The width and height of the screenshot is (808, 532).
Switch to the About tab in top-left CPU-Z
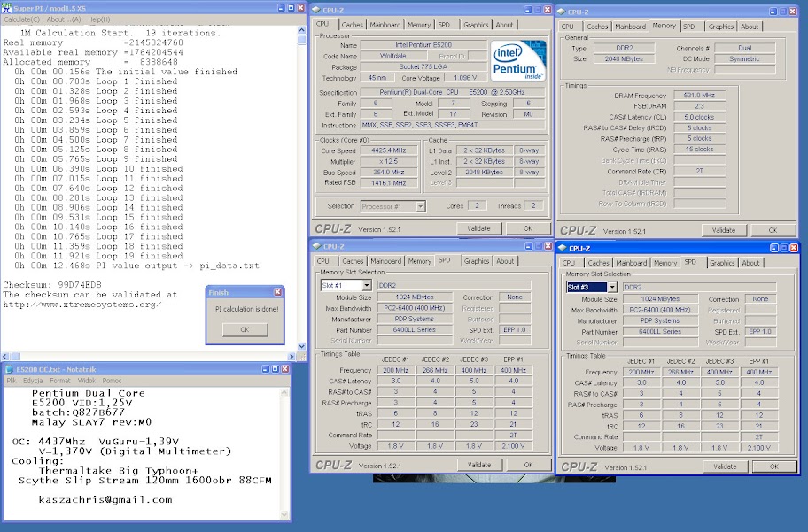click(x=505, y=25)
